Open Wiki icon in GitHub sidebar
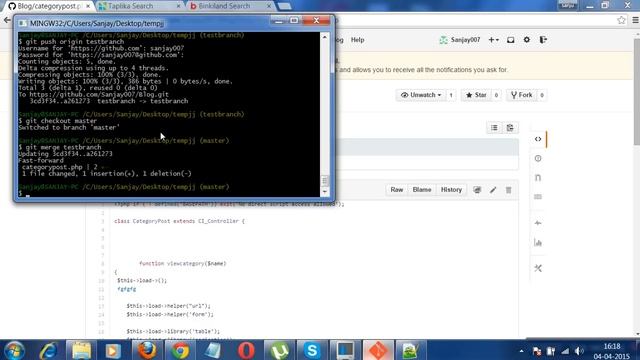 pos(538,197)
